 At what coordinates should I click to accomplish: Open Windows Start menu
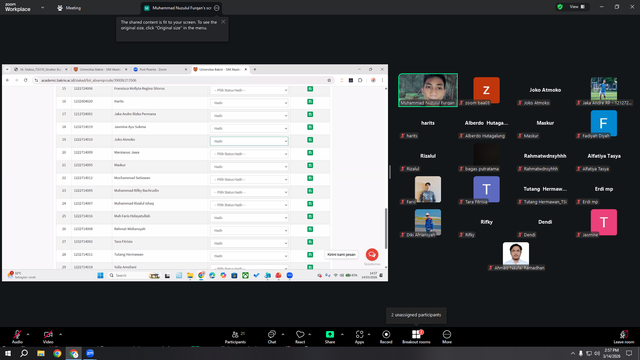tap(8, 353)
